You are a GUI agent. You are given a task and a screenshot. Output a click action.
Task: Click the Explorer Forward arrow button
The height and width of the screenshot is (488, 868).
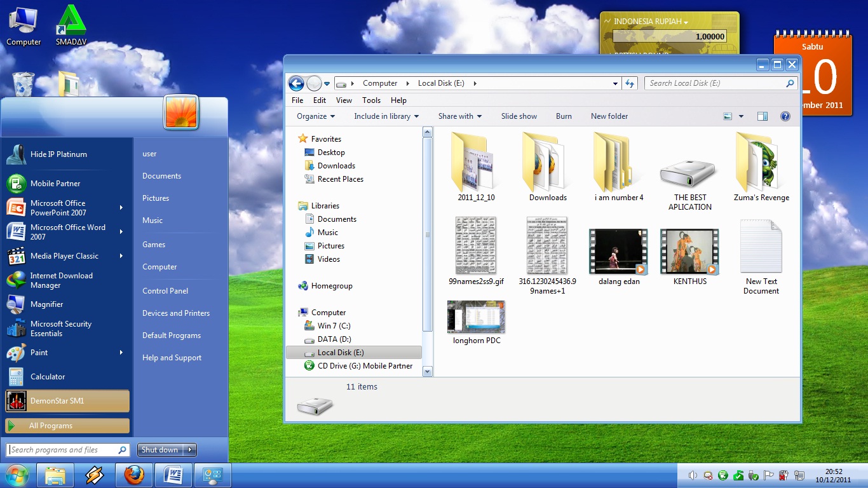point(314,83)
